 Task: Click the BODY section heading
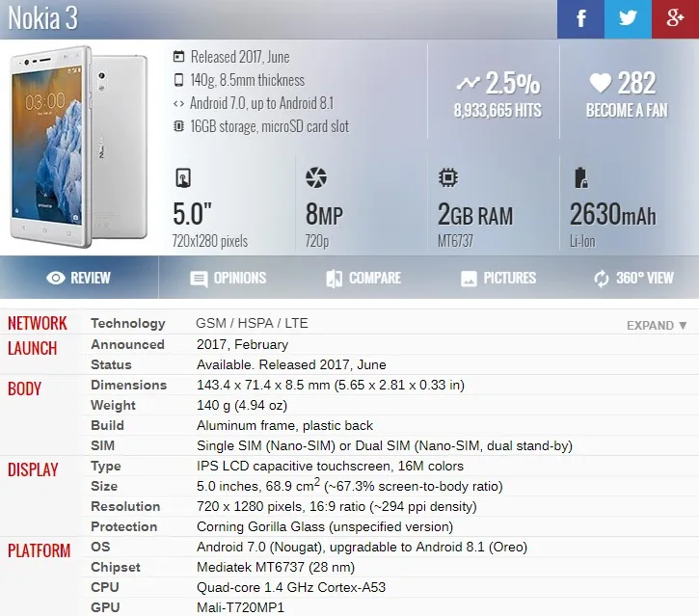coord(24,388)
